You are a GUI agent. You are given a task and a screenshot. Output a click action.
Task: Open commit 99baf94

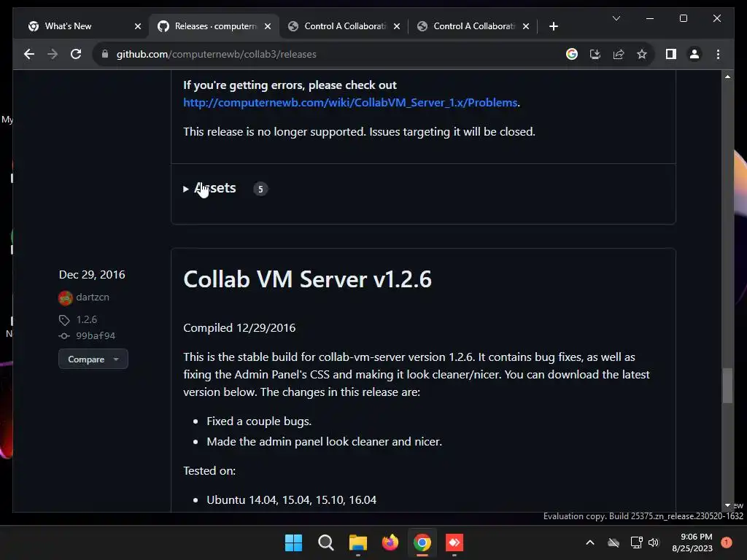coord(96,335)
